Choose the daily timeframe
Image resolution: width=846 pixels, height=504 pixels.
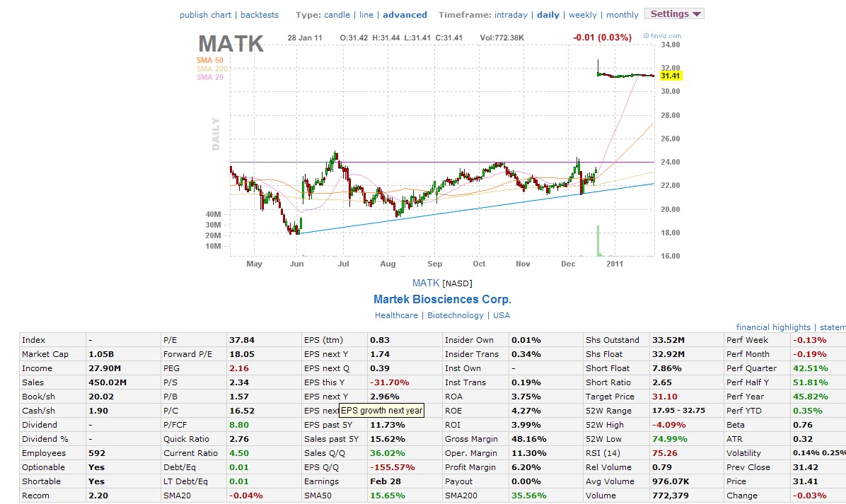pos(548,15)
